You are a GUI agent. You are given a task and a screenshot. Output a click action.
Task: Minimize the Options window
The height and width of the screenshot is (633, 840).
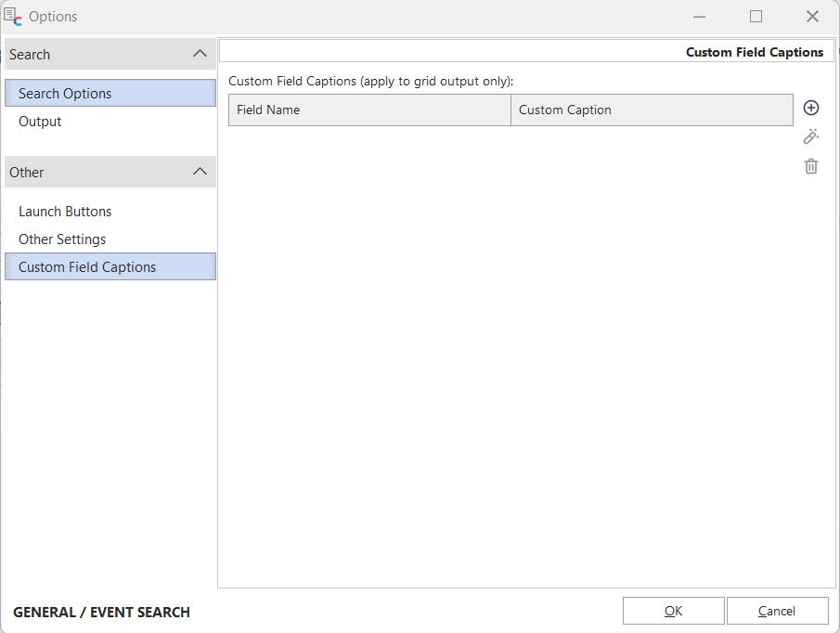click(x=699, y=17)
